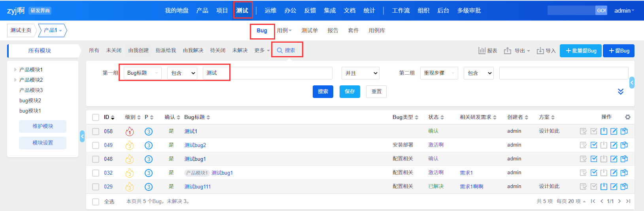Click the 批量提Bug button
Viewport: 644px width, 211px height.
coord(581,51)
